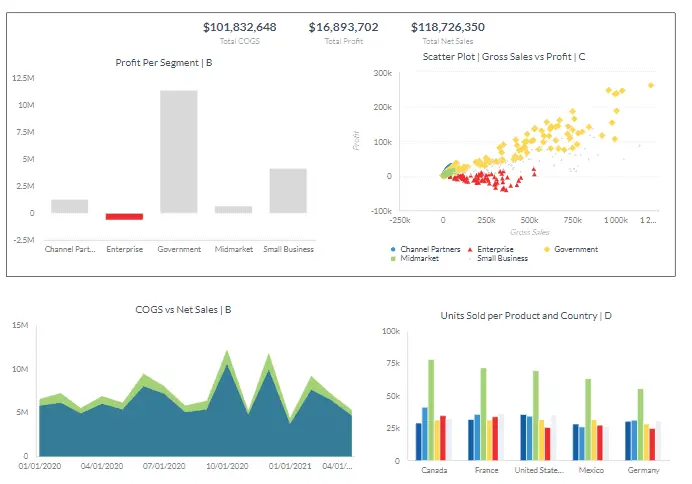Screen dimensions: 692x484
Task: Click the Germany label under units chart
Action: [643, 470]
